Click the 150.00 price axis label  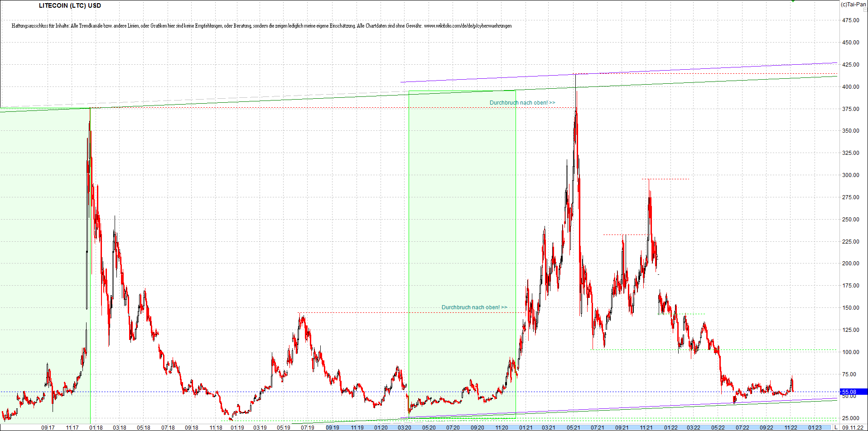coord(851,308)
